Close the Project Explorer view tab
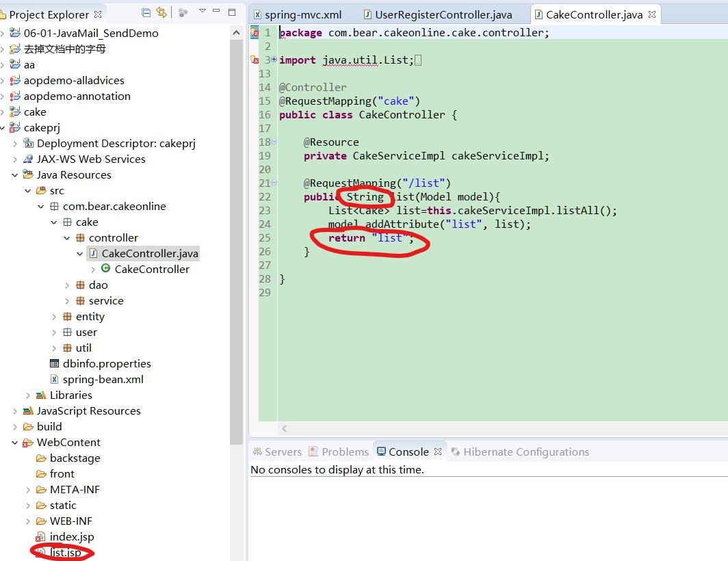 point(97,14)
